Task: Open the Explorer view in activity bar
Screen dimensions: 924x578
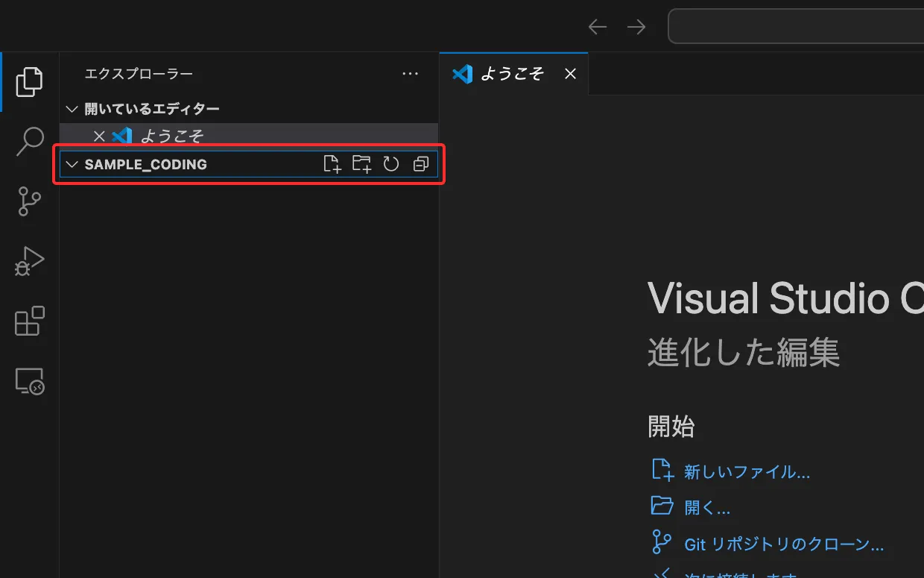Action: [x=29, y=81]
